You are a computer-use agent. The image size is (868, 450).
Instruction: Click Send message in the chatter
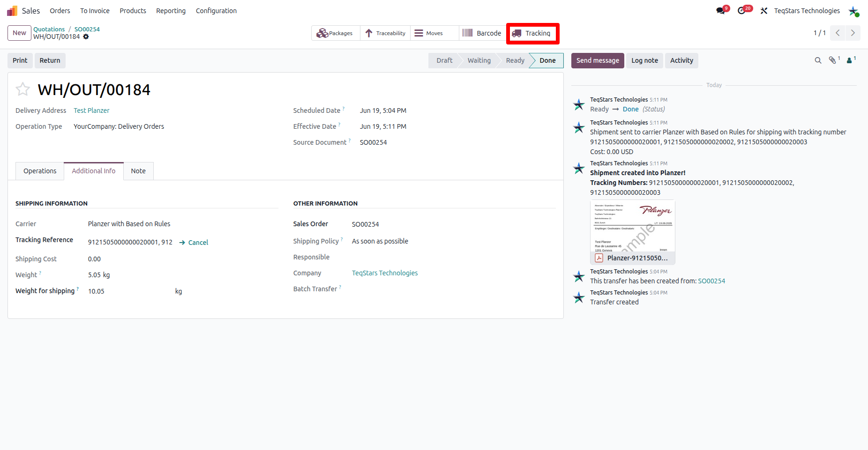point(598,60)
